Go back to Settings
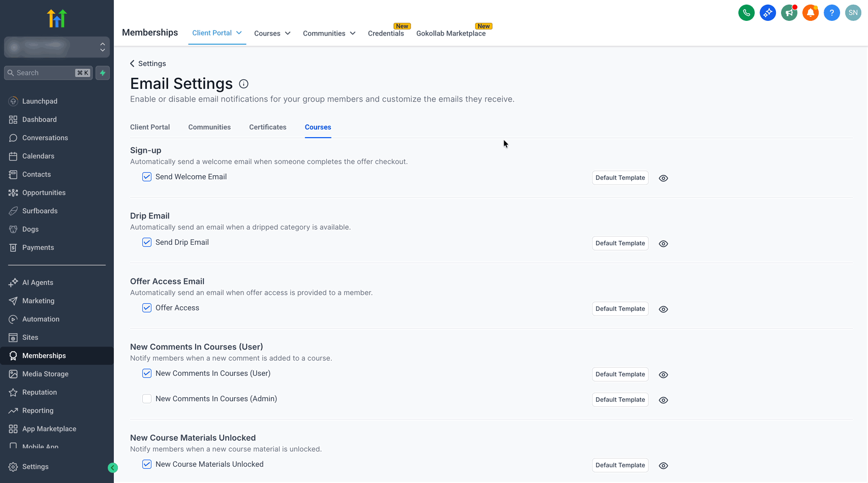 tap(148, 63)
